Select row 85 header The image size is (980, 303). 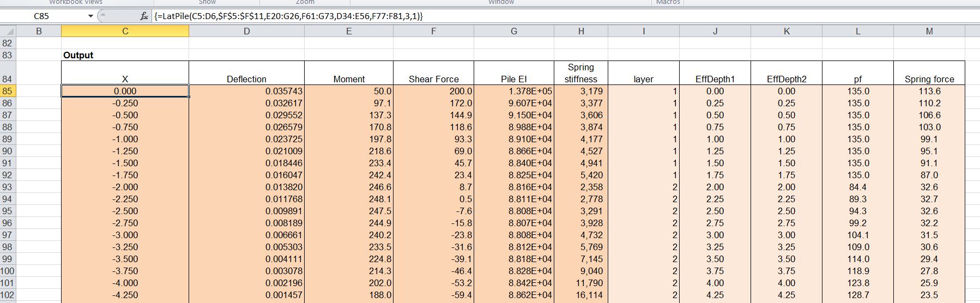(x=8, y=91)
